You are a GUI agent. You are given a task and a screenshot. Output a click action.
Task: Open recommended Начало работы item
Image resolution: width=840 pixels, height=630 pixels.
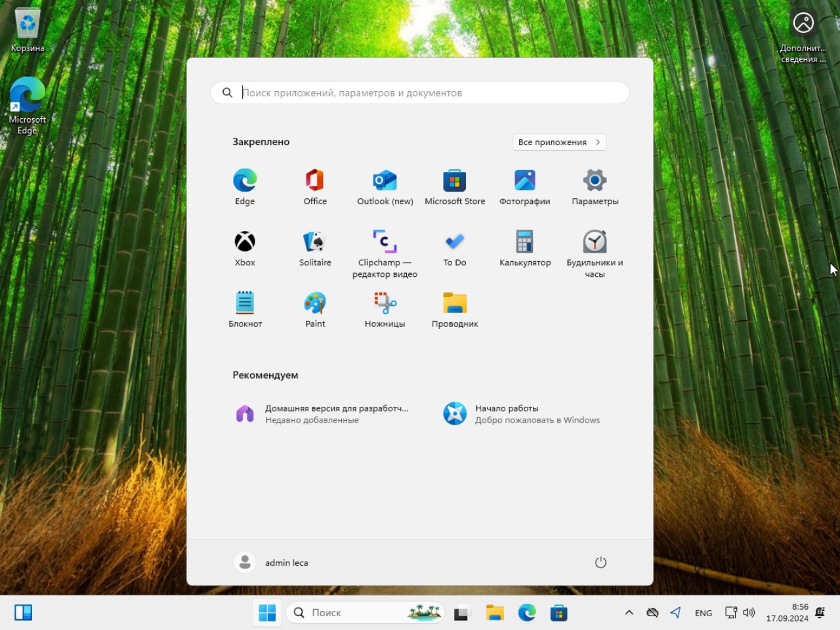pos(522,414)
